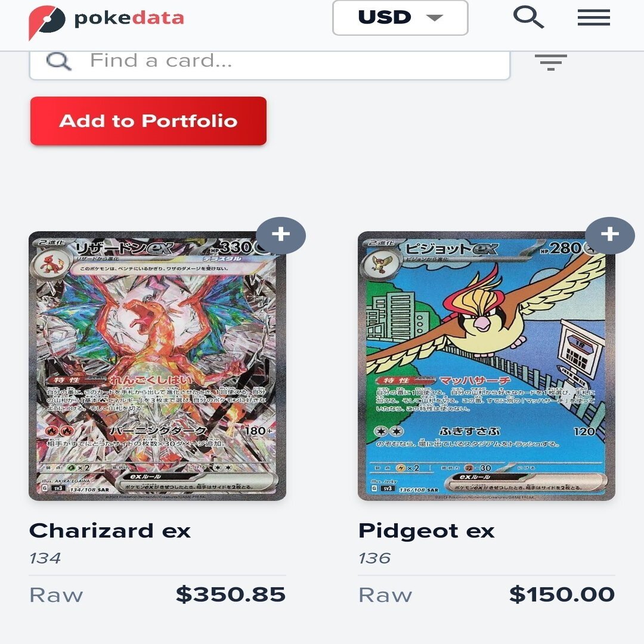The image size is (644, 644).
Task: Open the Charizard ex card image
Action: pyautogui.click(x=157, y=366)
